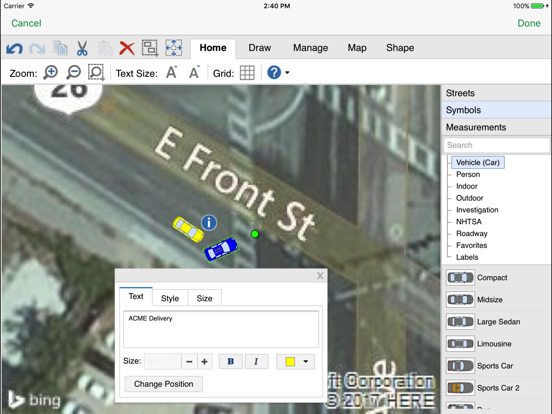Select Indoor category
The height and width of the screenshot is (414, 552).
tap(467, 186)
